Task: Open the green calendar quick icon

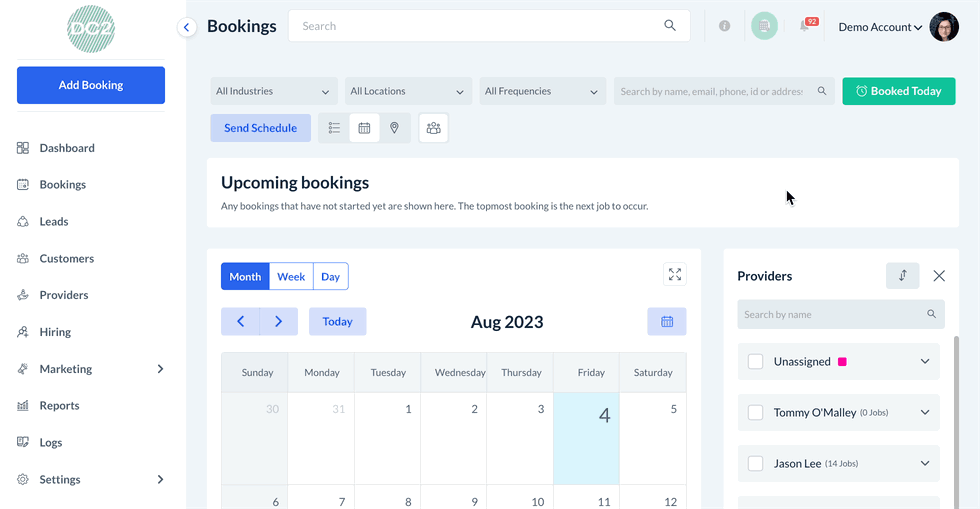Action: click(764, 26)
